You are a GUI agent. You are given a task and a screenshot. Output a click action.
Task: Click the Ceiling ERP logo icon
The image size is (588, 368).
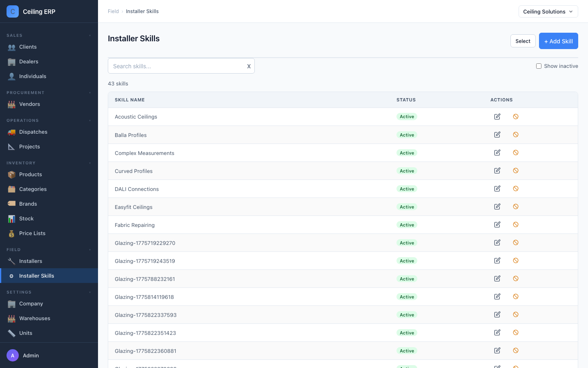(13, 11)
